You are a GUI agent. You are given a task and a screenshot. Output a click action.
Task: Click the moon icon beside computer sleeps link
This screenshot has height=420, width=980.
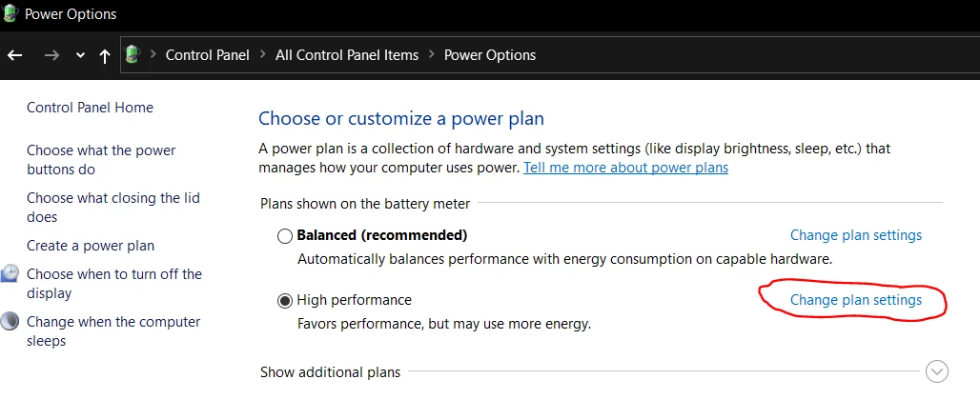(x=10, y=321)
